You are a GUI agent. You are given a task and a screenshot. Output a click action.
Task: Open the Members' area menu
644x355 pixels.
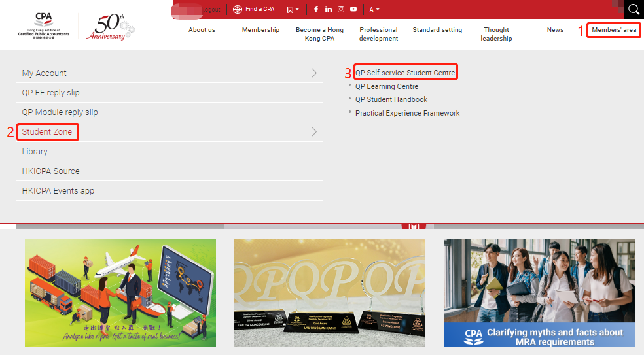coord(613,30)
